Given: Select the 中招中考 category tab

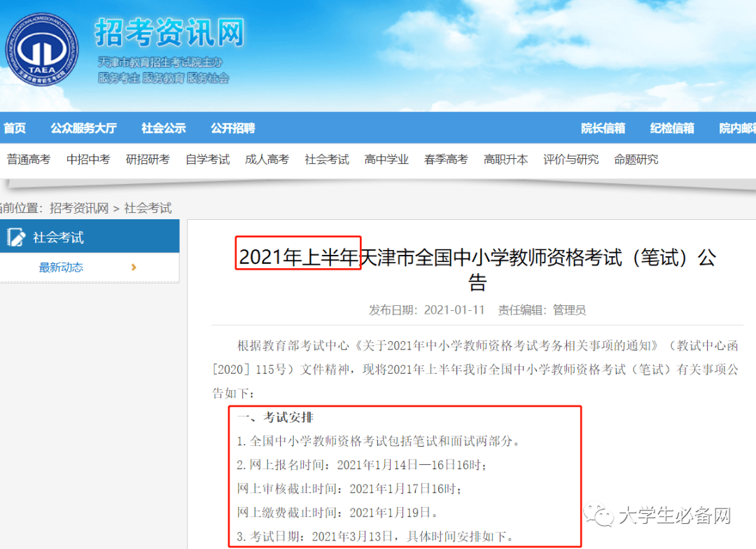Looking at the screenshot, I should [88, 160].
